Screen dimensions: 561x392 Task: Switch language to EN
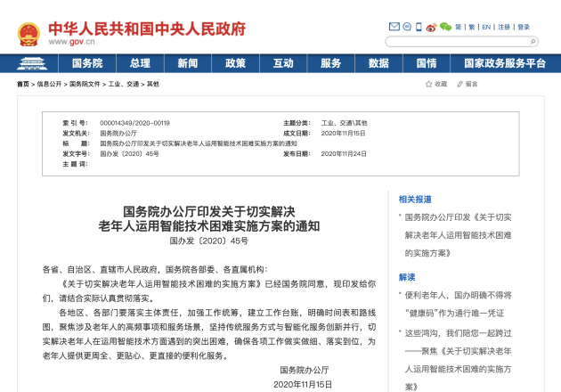click(x=487, y=27)
